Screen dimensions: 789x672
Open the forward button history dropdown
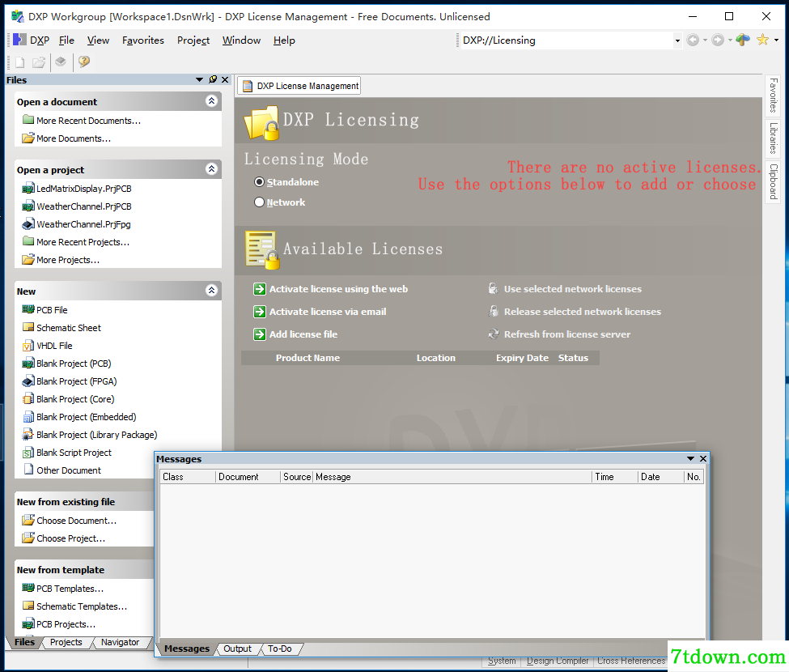(730, 40)
